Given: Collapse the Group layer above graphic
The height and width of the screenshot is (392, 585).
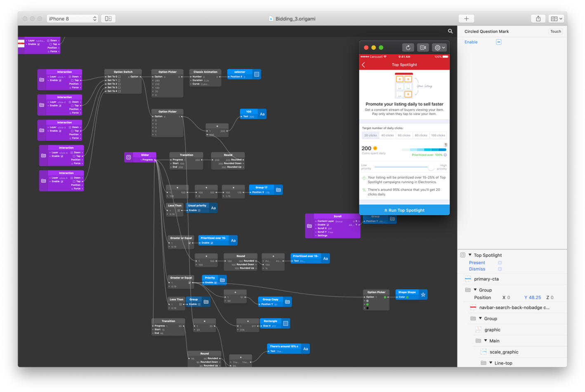Looking at the screenshot, I should (480, 318).
